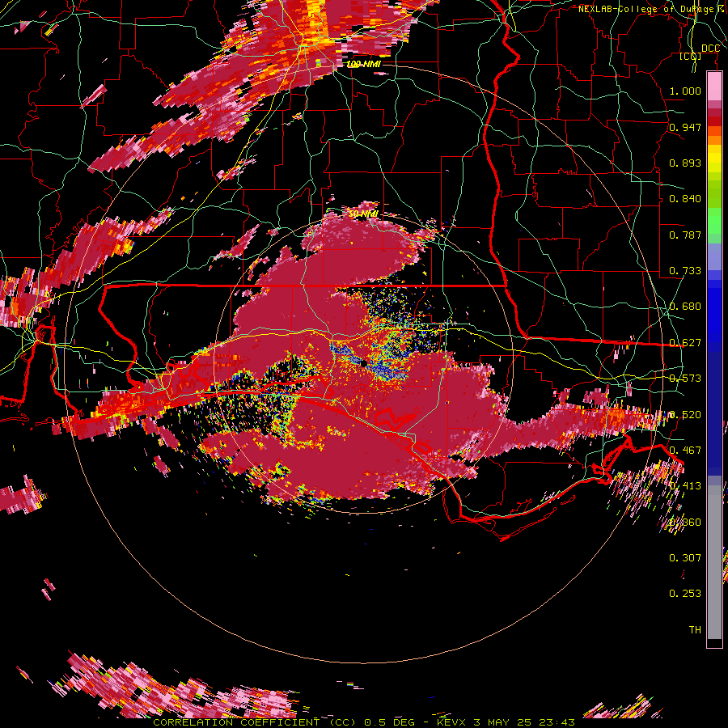
Task: Click the [CC] label above the color bar
Action: click(691, 56)
